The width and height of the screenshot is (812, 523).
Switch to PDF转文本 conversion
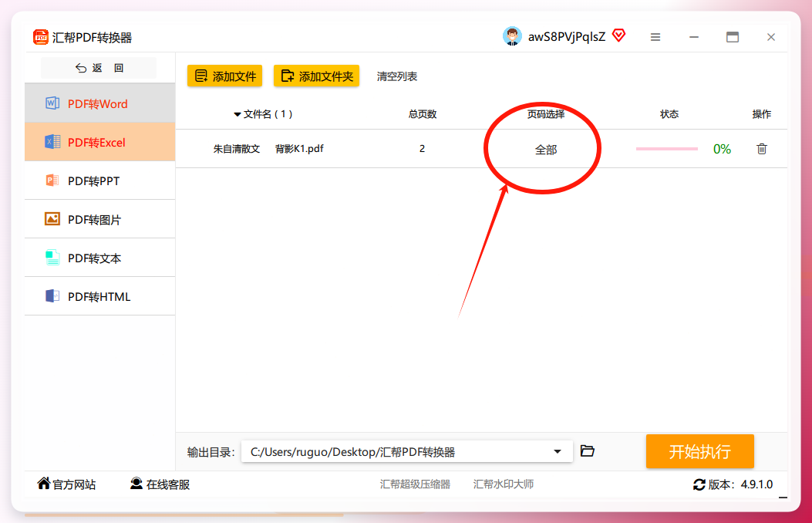pyautogui.click(x=100, y=258)
